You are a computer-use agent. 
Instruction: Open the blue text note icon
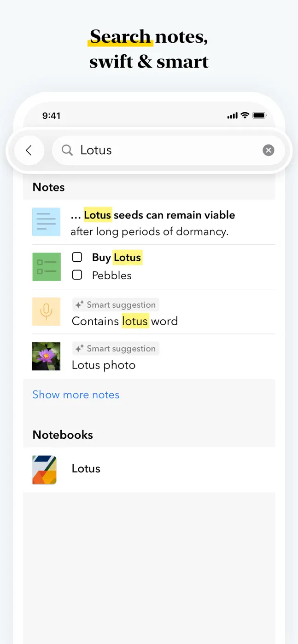coord(46,222)
